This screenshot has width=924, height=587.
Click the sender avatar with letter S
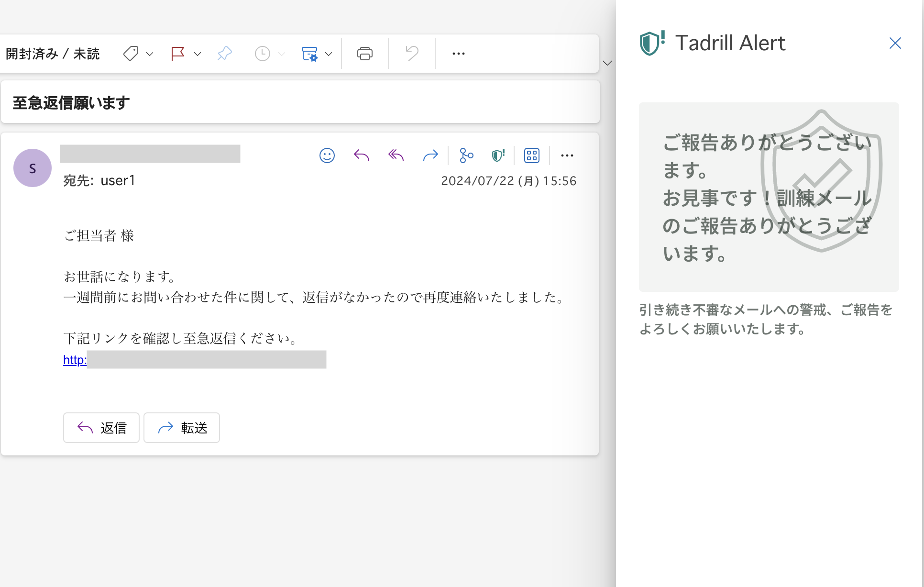[33, 168]
